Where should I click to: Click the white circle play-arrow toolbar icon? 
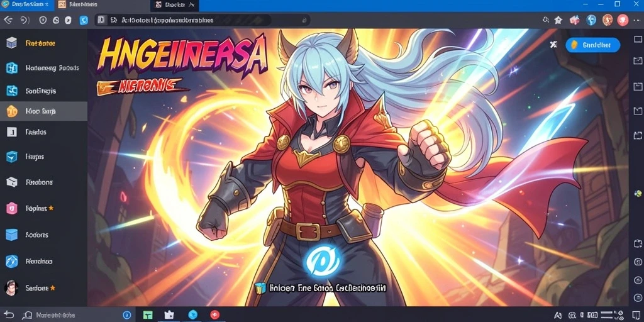click(68, 20)
